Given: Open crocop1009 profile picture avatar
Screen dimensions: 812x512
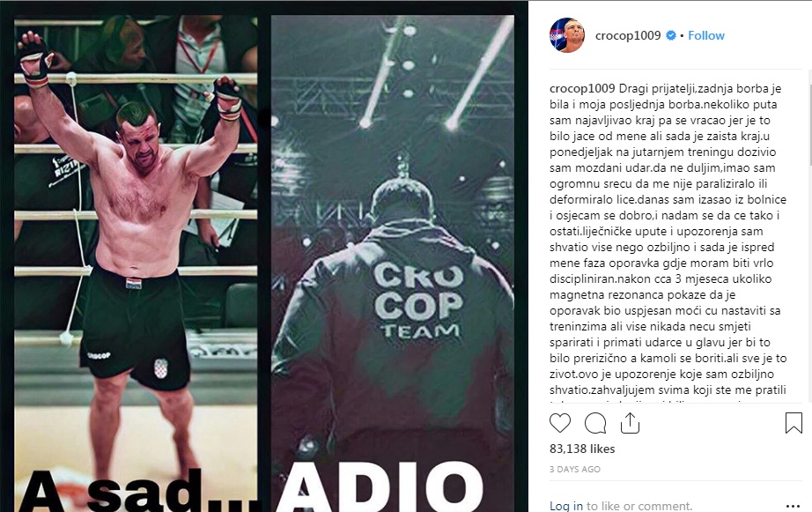Looking at the screenshot, I should [566, 35].
